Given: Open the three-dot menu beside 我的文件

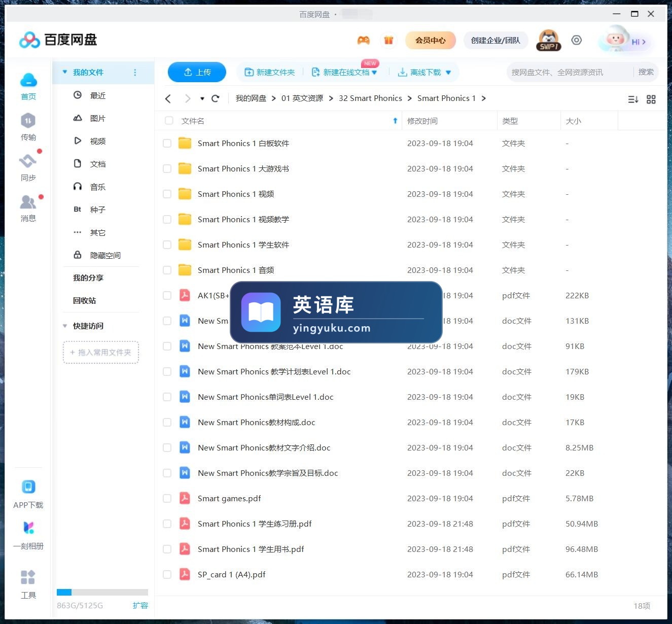Looking at the screenshot, I should (135, 73).
